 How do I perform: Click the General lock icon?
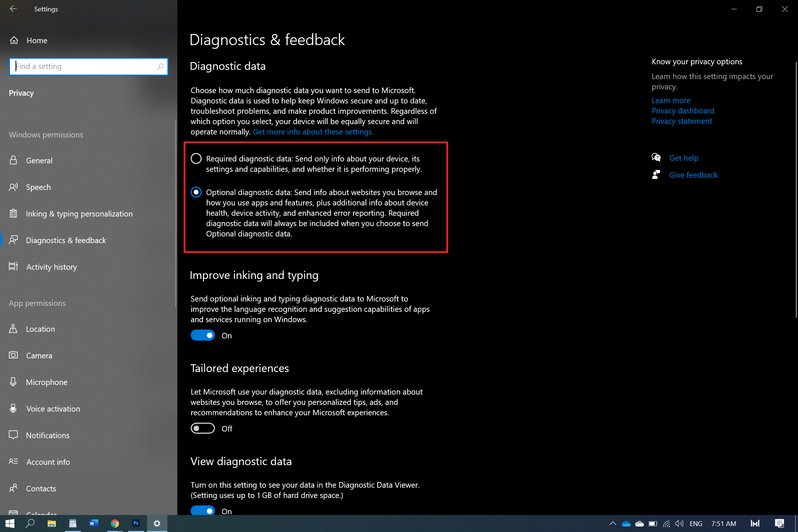coord(13,160)
